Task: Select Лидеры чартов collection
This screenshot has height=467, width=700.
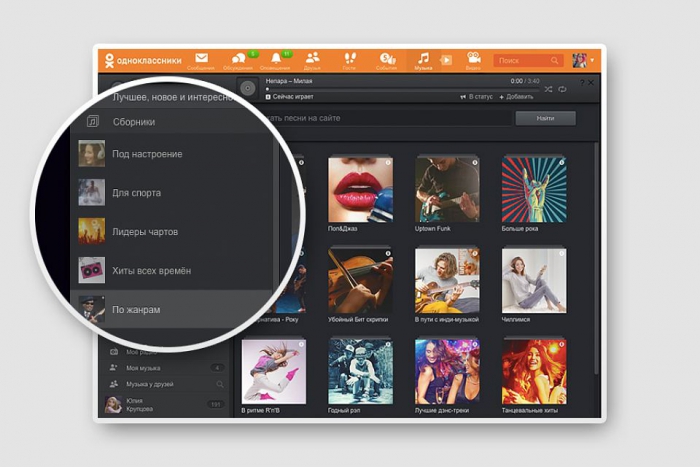Action: (172, 231)
